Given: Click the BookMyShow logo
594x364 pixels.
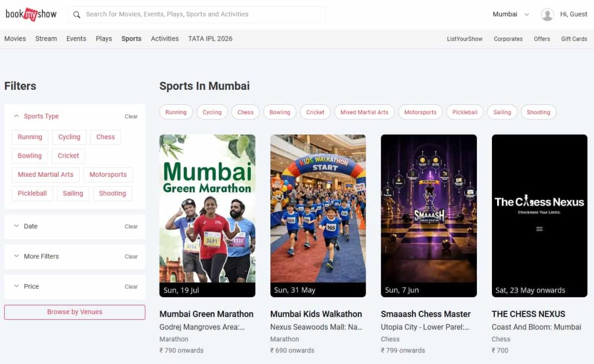Looking at the screenshot, I should click(31, 14).
